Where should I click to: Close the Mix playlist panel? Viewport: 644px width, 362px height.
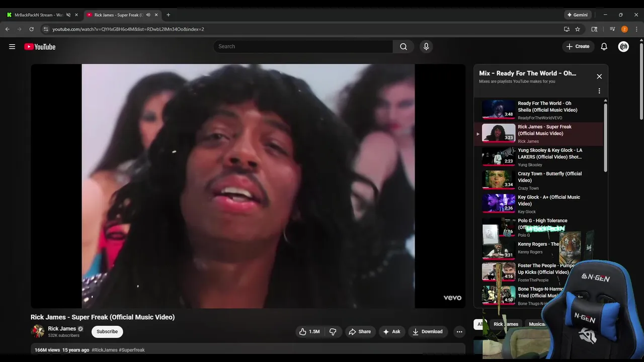[x=599, y=76]
